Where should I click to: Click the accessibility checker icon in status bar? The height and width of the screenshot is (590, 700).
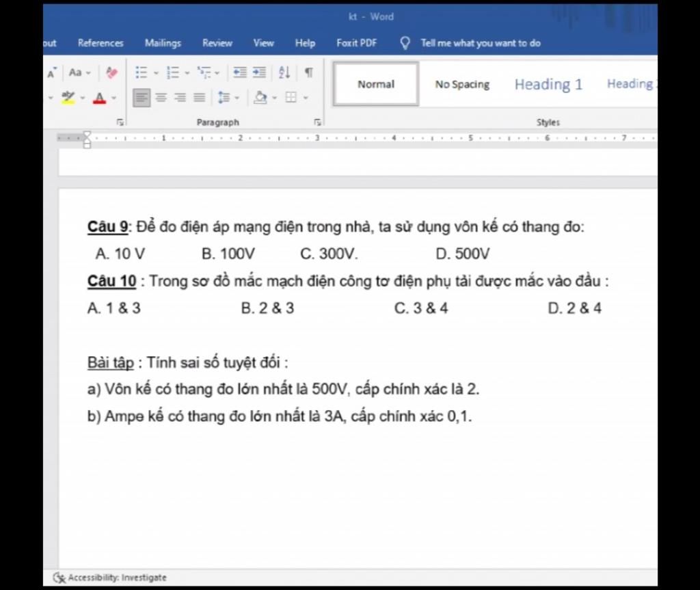pyautogui.click(x=59, y=578)
